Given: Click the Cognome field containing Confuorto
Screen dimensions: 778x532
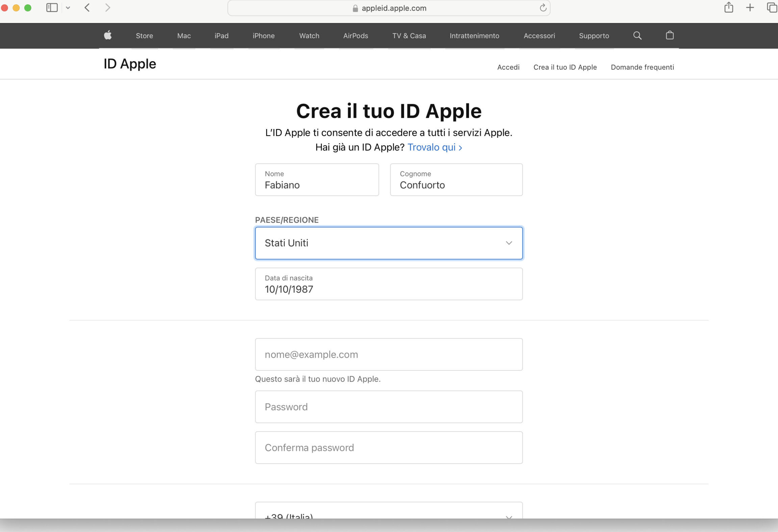Looking at the screenshot, I should click(456, 180).
